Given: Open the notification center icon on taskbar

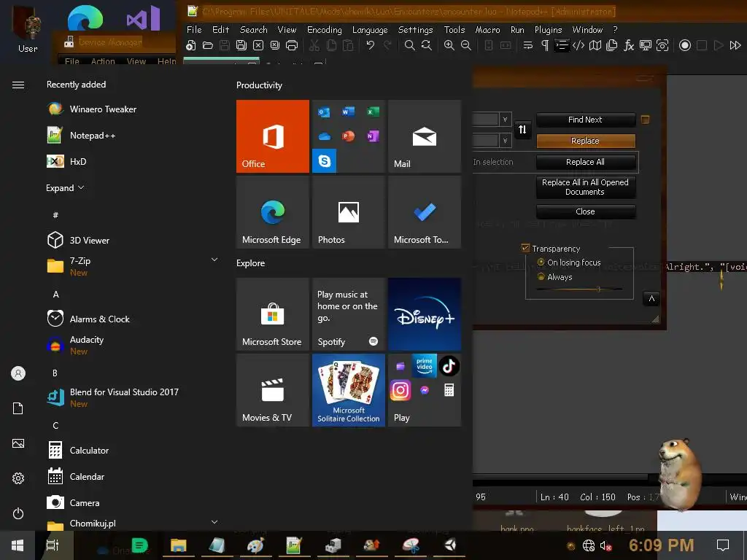Looking at the screenshot, I should [x=723, y=545].
